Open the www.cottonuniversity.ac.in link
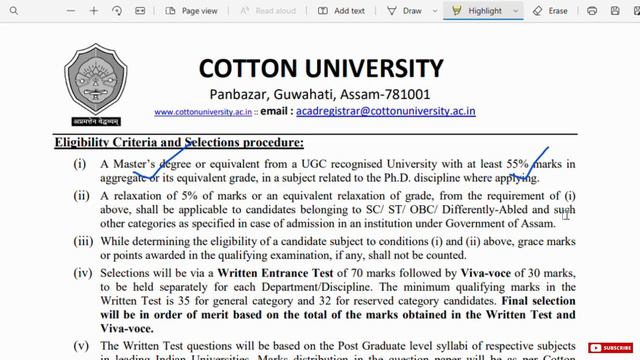The width and height of the screenshot is (640, 360). point(203,112)
